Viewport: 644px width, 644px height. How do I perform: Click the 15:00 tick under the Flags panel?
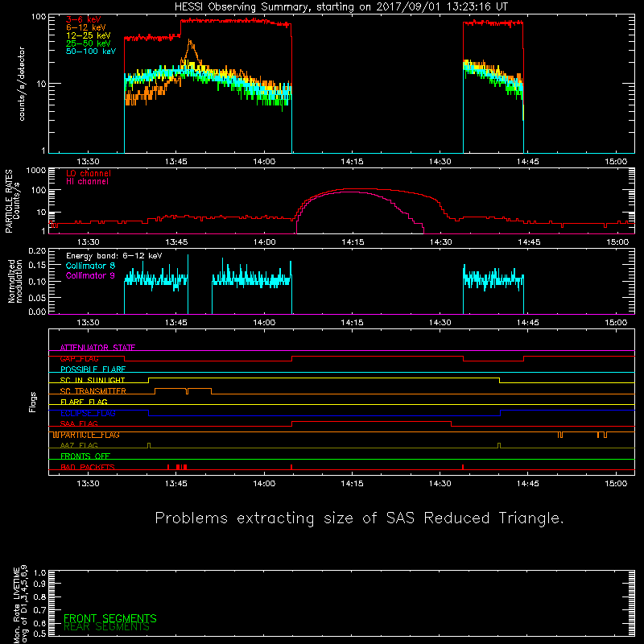click(x=616, y=484)
